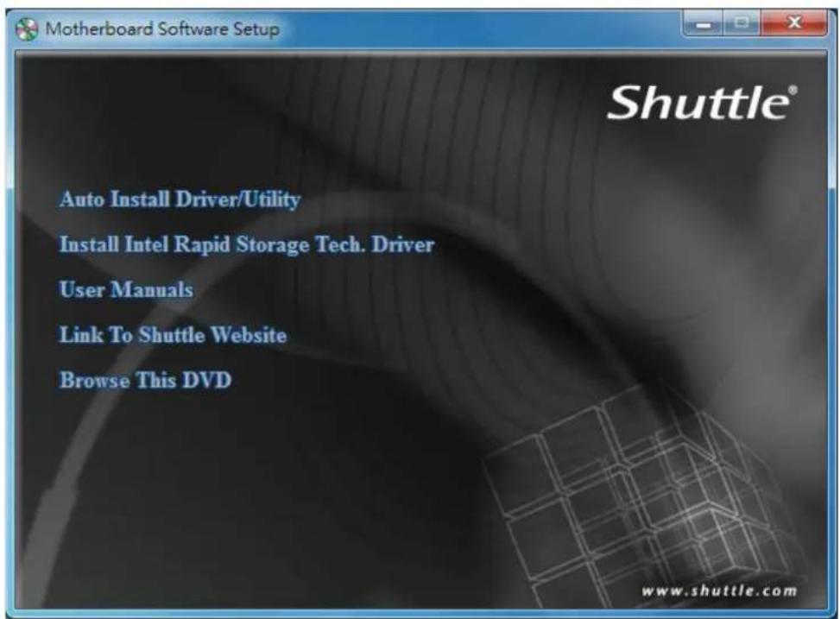The height and width of the screenshot is (619, 840).
Task: Follow Link To Shuttle Website
Action: point(173,335)
